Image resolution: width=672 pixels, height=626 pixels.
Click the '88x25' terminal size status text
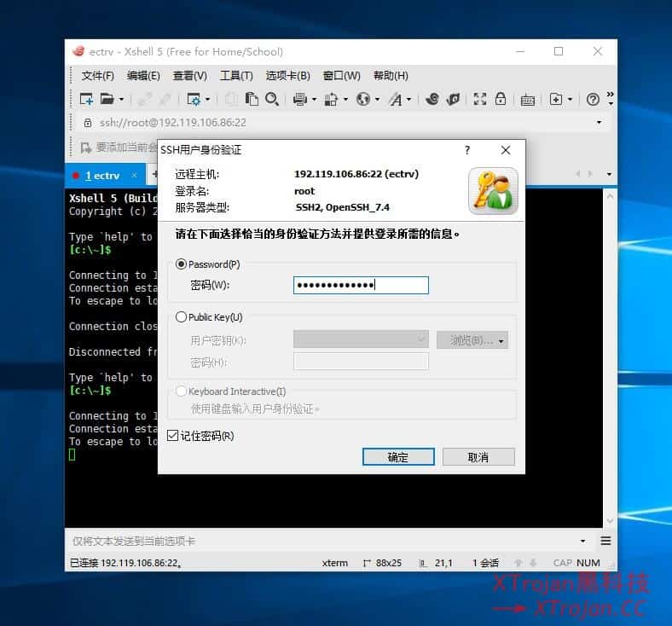389,563
